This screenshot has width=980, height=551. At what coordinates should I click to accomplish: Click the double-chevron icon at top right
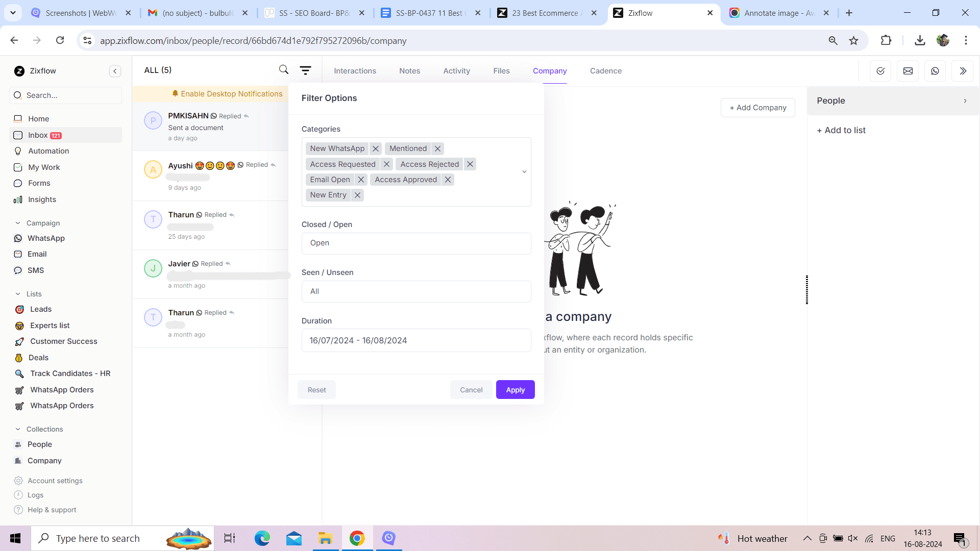coord(962,71)
